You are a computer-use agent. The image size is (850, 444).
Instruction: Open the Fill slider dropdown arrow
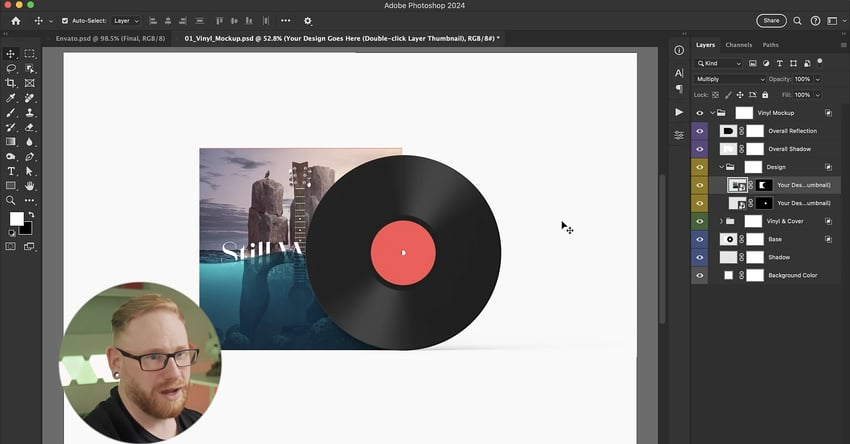point(818,95)
